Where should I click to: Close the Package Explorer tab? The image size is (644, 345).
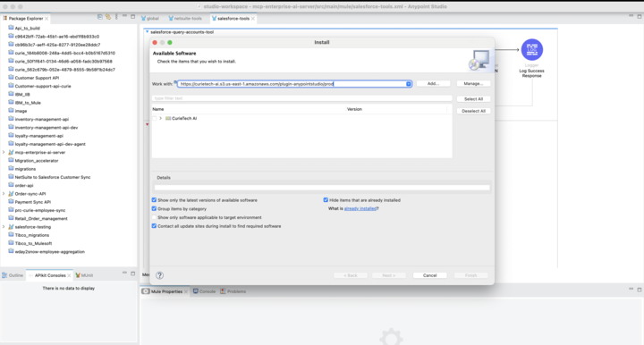click(47, 19)
